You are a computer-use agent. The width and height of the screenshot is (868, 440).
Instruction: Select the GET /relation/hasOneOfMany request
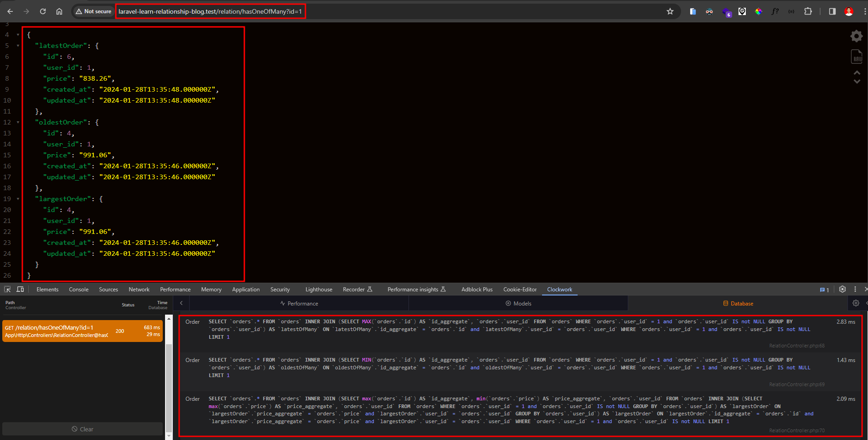[x=83, y=331]
